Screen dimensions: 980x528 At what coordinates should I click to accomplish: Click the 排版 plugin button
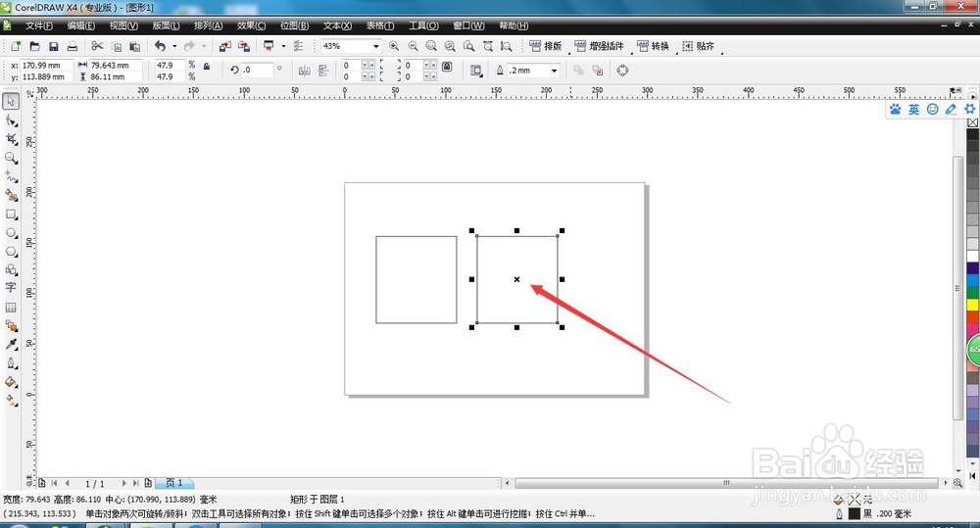(546, 46)
